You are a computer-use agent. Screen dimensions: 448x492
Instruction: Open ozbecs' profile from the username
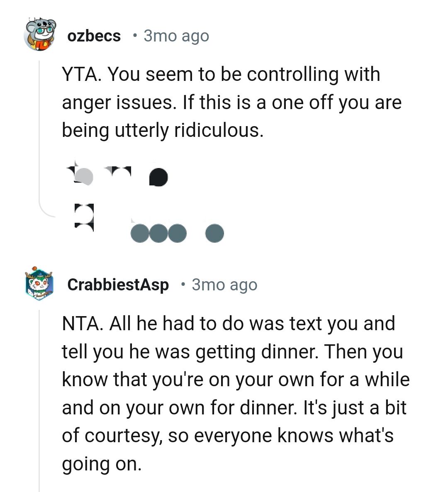pyautogui.click(x=94, y=35)
